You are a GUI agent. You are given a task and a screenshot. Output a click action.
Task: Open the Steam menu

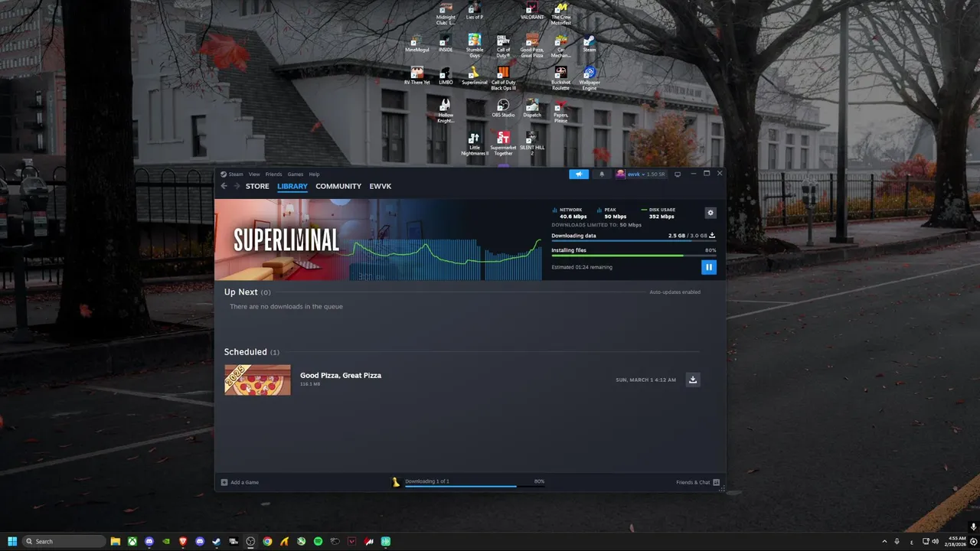click(232, 174)
